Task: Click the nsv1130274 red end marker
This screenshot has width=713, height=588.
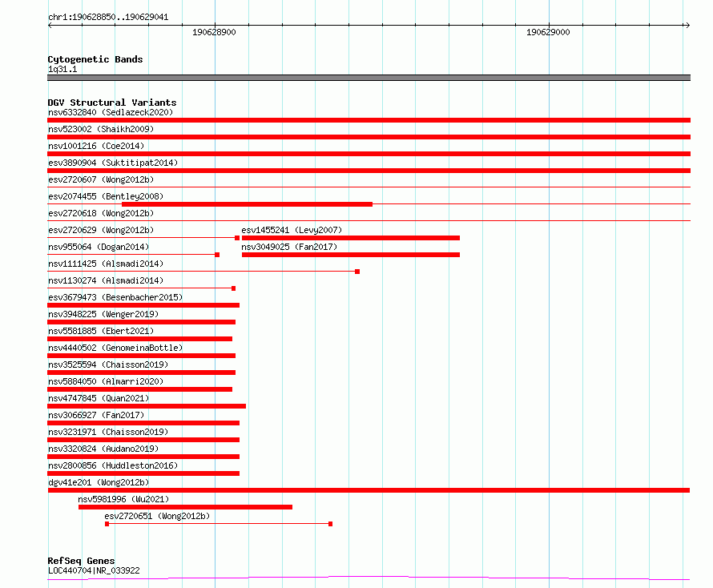Action: click(233, 288)
